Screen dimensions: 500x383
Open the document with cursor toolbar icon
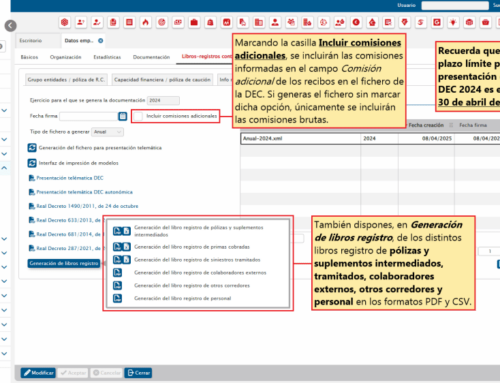[x=243, y=22]
